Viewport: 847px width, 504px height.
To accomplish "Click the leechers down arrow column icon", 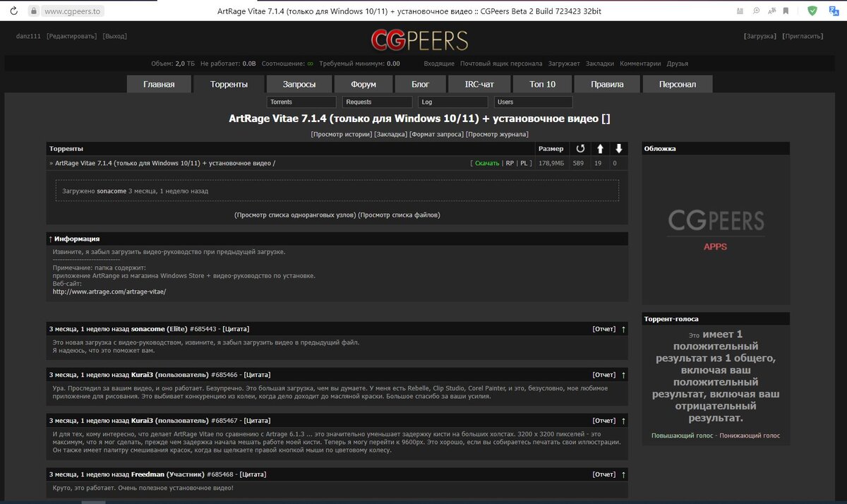I will coord(618,148).
